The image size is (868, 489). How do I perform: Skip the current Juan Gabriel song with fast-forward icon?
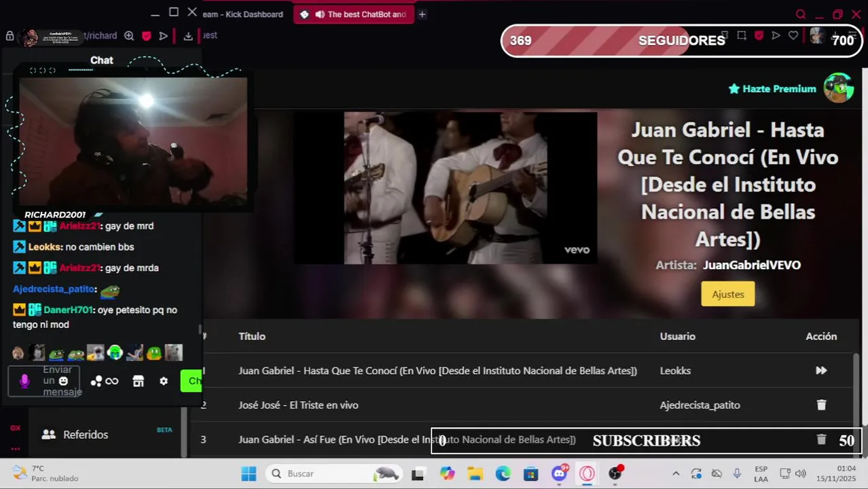click(821, 371)
